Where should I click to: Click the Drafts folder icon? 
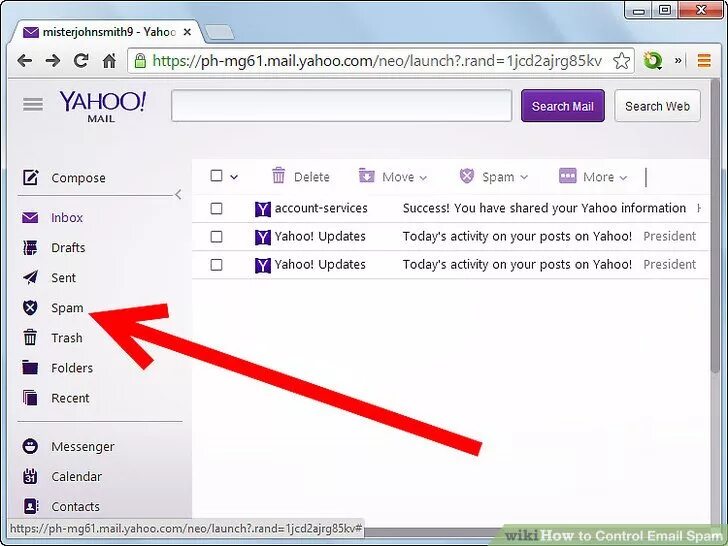30,247
